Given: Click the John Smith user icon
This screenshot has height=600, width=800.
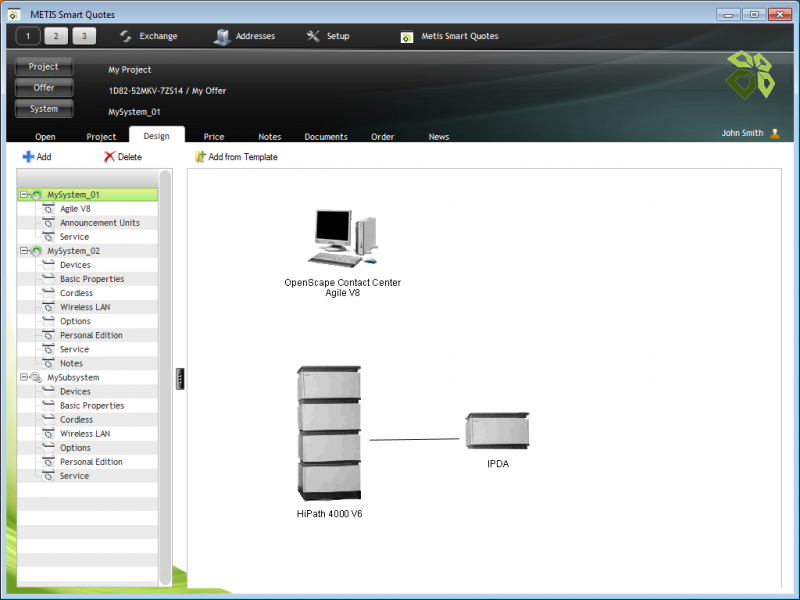Looking at the screenshot, I should [775, 133].
